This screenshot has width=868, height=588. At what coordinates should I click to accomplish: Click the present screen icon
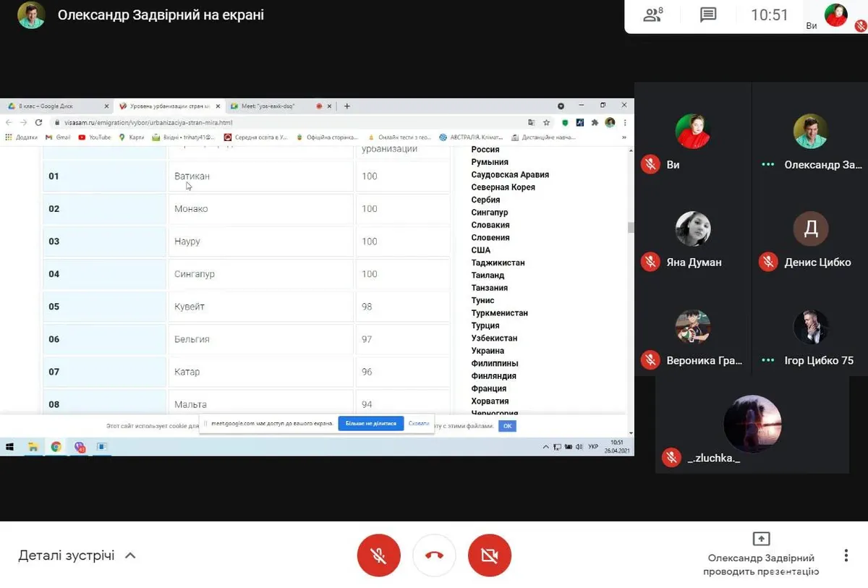coord(761,539)
